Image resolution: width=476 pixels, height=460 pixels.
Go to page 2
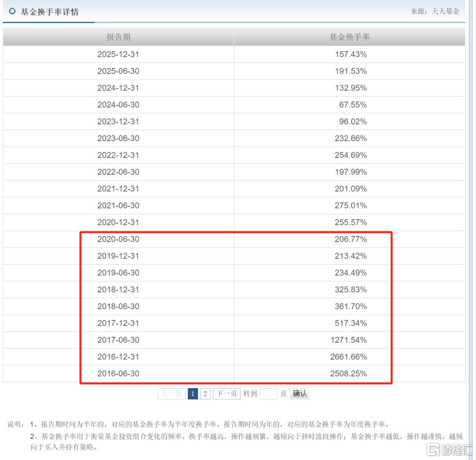(x=205, y=394)
